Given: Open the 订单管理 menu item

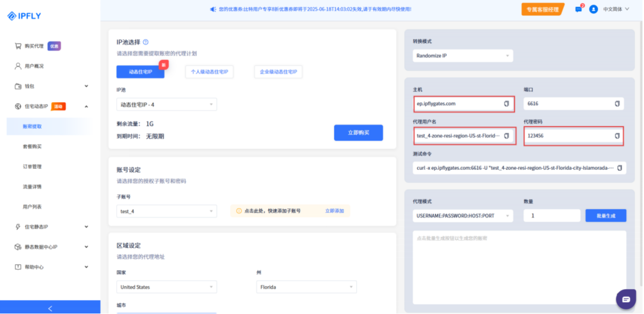Looking at the screenshot, I should pyautogui.click(x=32, y=167).
